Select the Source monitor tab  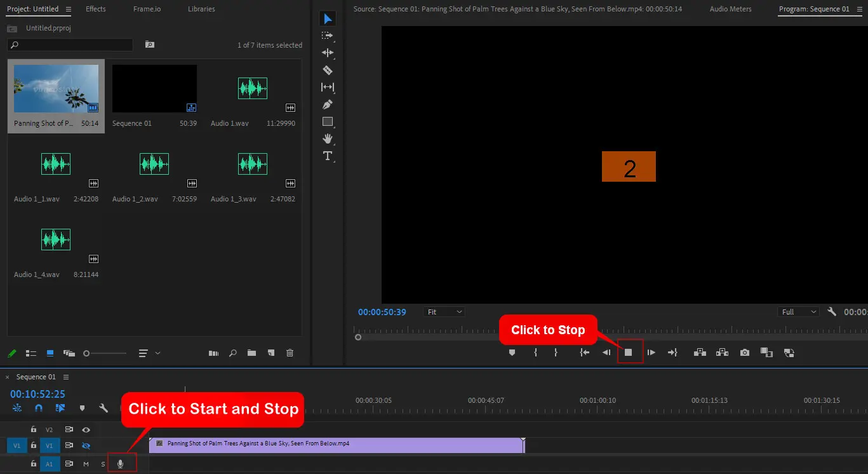[517, 9]
